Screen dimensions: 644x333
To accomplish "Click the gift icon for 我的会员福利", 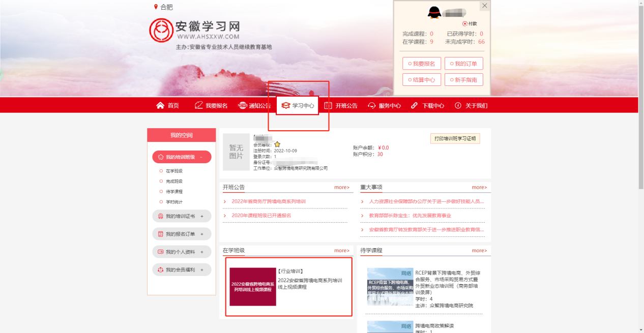I will tap(161, 269).
